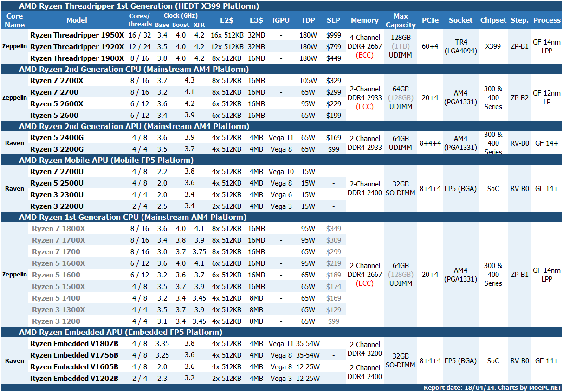This screenshot has width=563, height=392.
Task: Select the 2-Channel DDR4 3200 memory cell
Action: (x=365, y=349)
